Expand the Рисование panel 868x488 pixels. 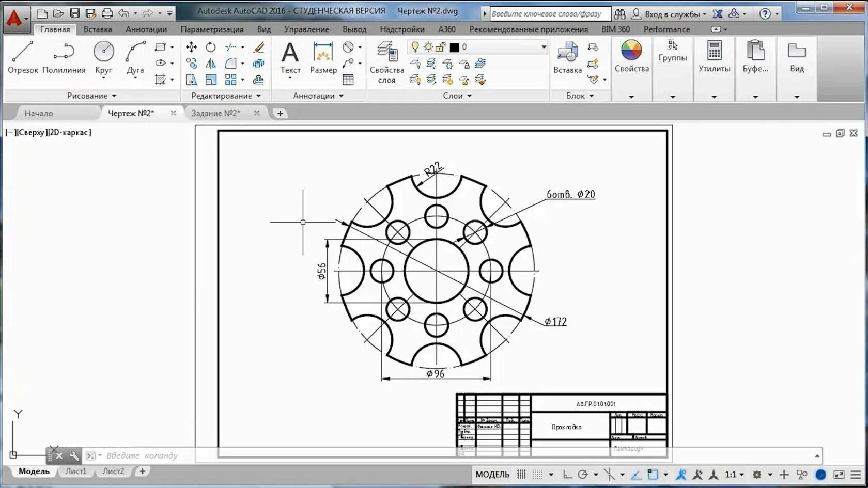click(91, 96)
